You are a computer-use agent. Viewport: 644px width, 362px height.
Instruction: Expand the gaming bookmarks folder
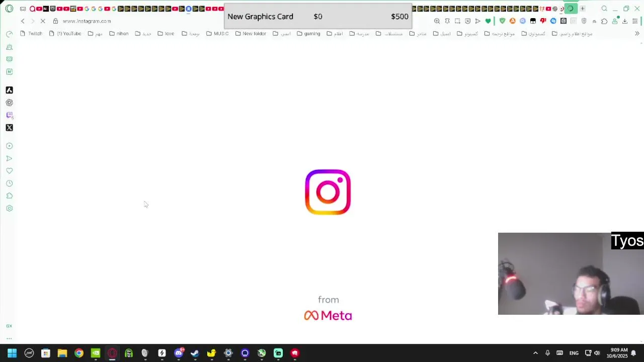coord(308,34)
